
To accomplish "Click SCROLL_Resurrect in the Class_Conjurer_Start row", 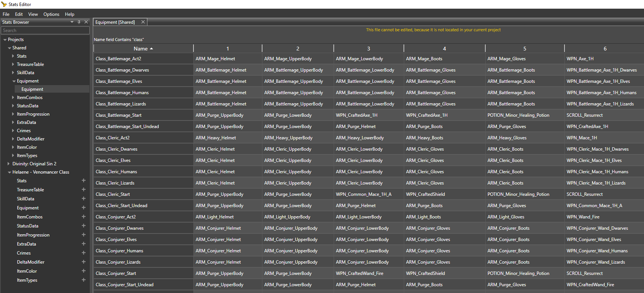I will click(604, 273).
